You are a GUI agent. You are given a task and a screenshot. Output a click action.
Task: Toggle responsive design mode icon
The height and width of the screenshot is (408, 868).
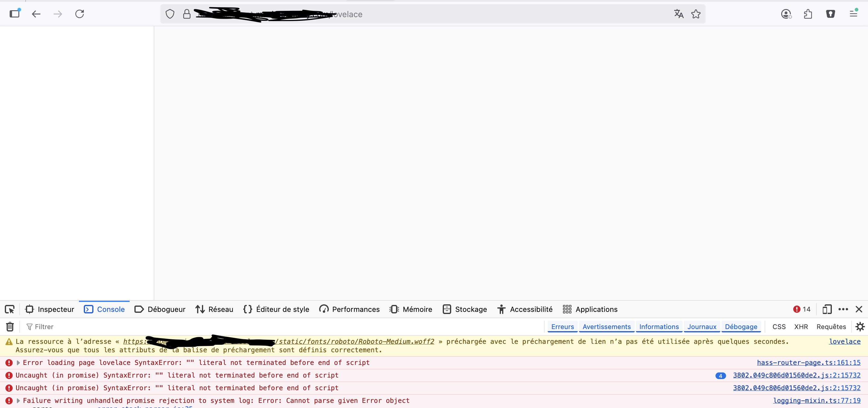[x=827, y=309]
